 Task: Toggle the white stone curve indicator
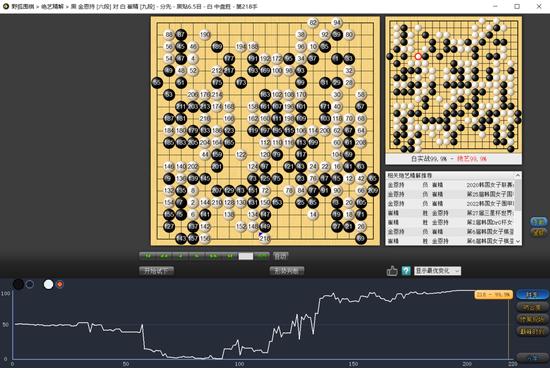tap(48, 284)
